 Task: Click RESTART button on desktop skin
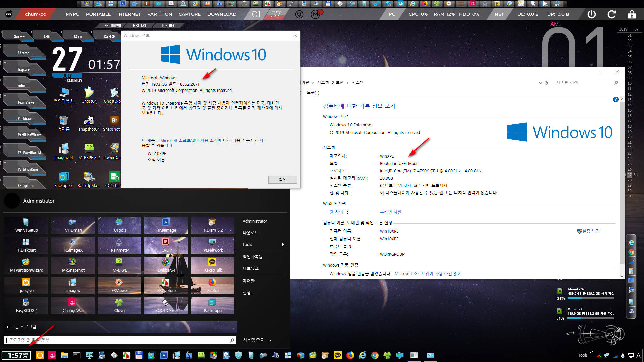140,26
